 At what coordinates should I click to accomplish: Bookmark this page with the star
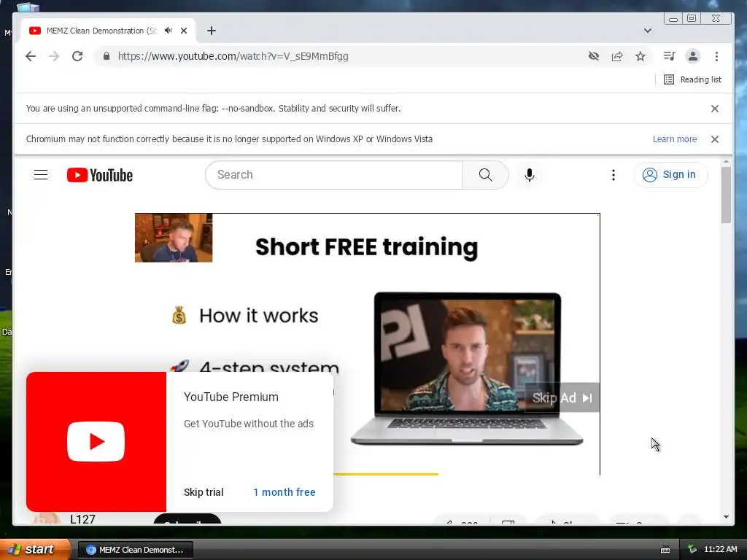(640, 56)
